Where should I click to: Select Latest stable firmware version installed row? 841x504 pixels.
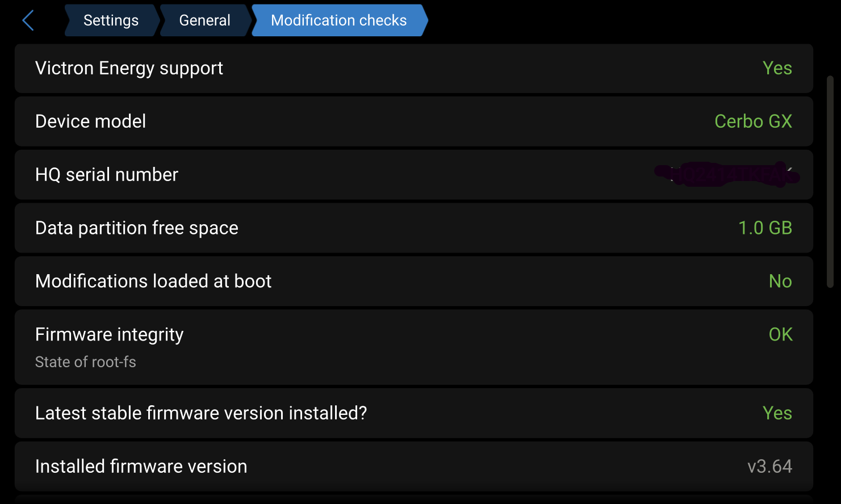pyautogui.click(x=201, y=413)
